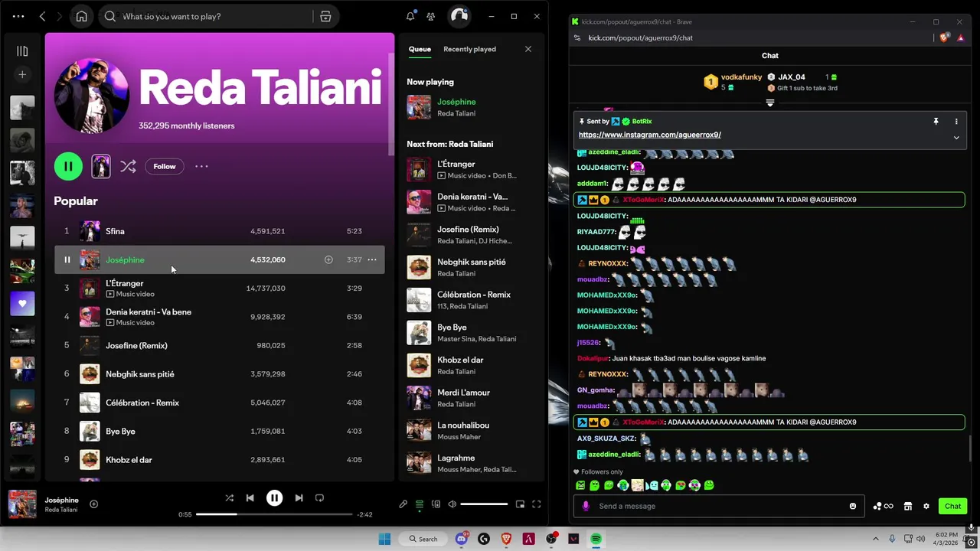This screenshot has height=551, width=980.
Task: Open Reda Taliani link in player bar
Action: (x=61, y=510)
